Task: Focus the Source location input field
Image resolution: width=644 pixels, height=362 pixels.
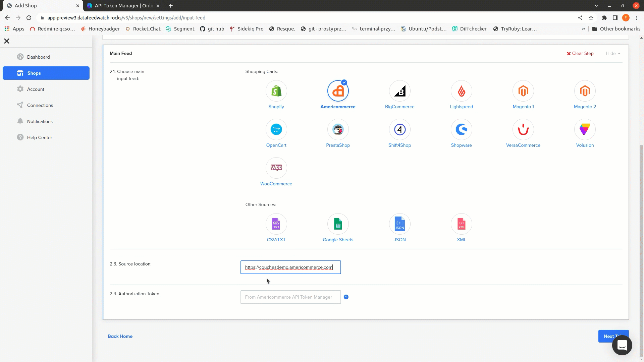Action: 290,267
